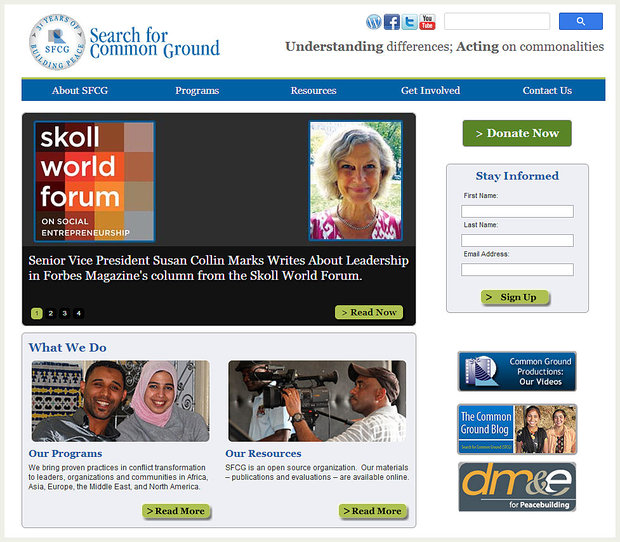The width and height of the screenshot is (620, 542).
Task: Submit the Sign Up button
Action: point(516,297)
